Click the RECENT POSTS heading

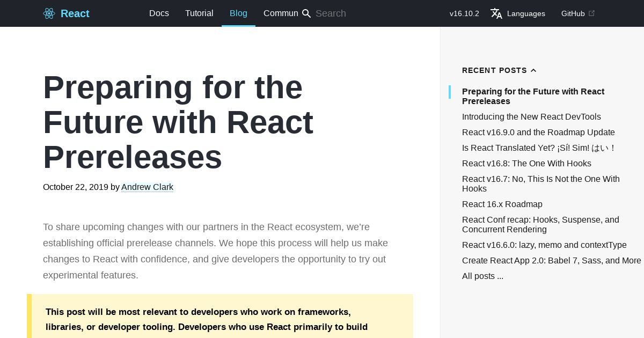[x=494, y=70]
